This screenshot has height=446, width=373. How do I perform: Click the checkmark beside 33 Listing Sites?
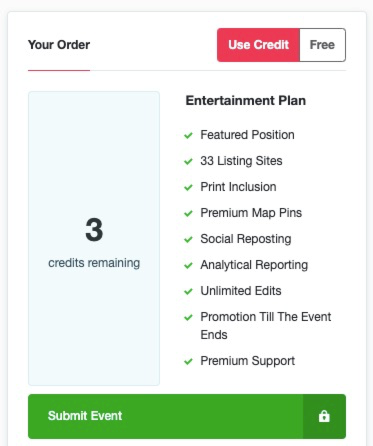click(188, 161)
